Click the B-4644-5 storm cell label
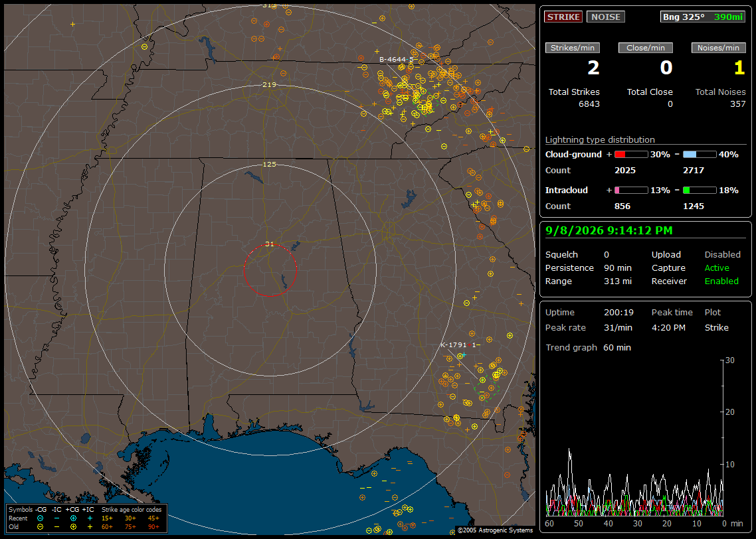The width and height of the screenshot is (756, 539). tap(397, 60)
